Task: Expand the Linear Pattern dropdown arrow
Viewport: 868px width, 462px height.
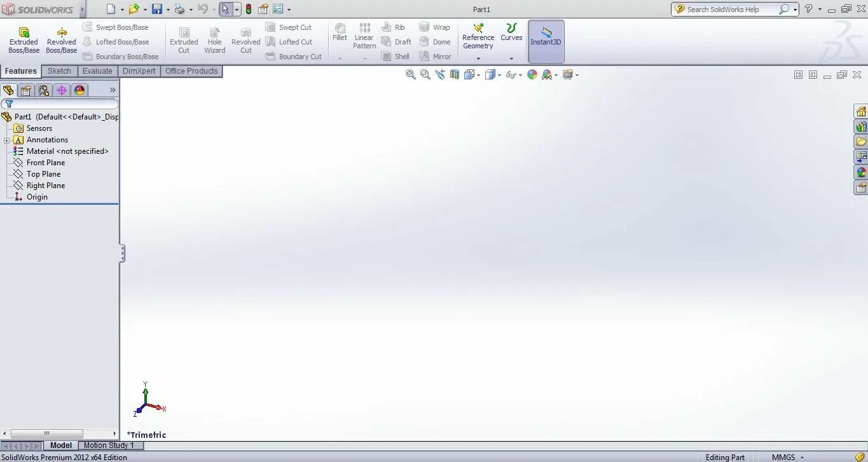Action: pyautogui.click(x=364, y=58)
